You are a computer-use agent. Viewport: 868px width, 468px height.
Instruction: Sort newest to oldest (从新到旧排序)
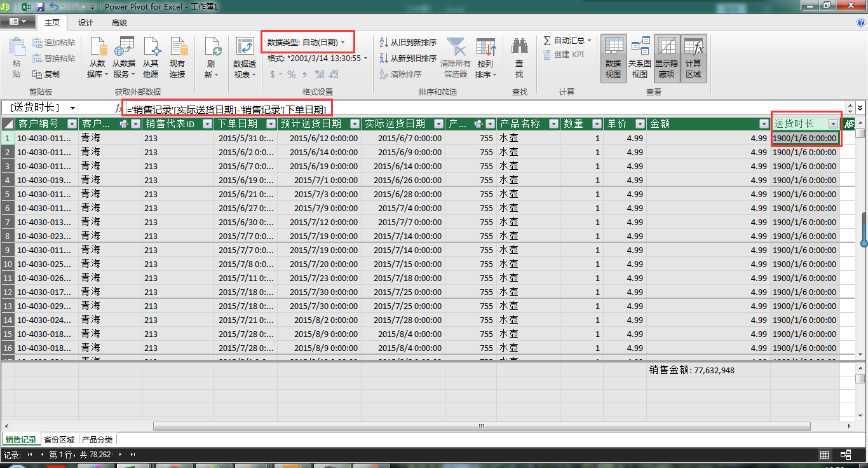tap(408, 59)
